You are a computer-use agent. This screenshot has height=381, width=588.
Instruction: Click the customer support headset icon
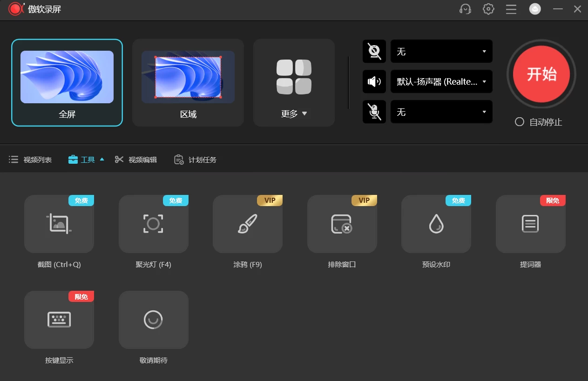click(x=465, y=9)
